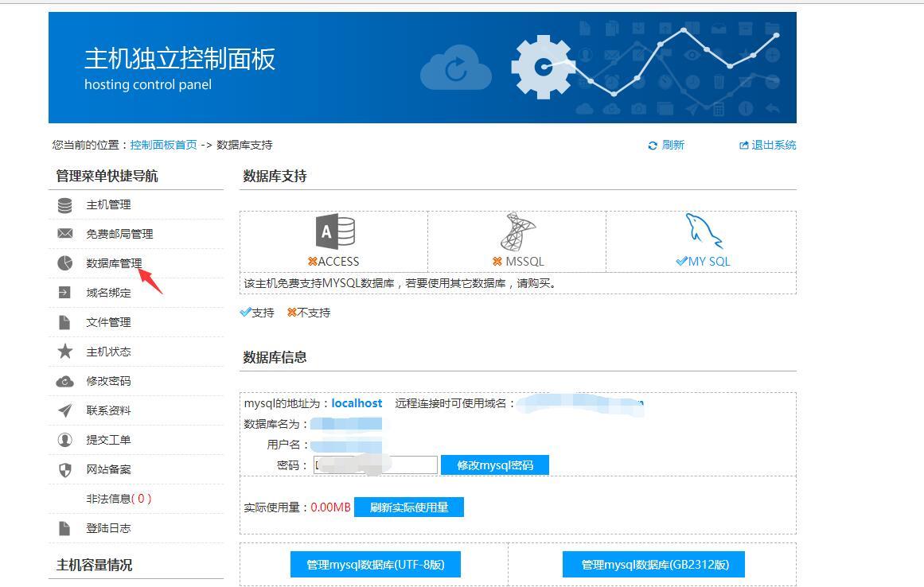Follow the 控制面板首页 breadcrumb link

tap(164, 145)
